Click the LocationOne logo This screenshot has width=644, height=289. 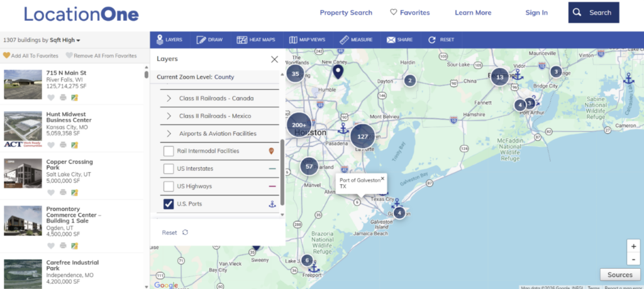(x=81, y=14)
